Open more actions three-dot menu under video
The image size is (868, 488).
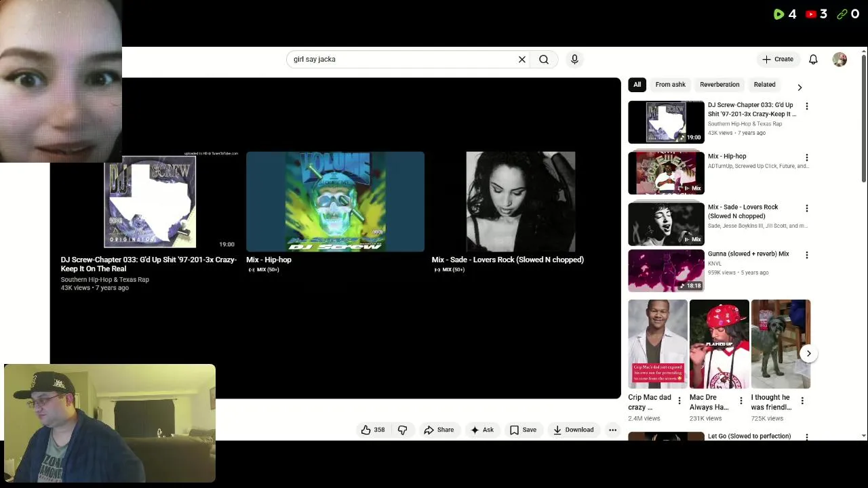tap(612, 430)
